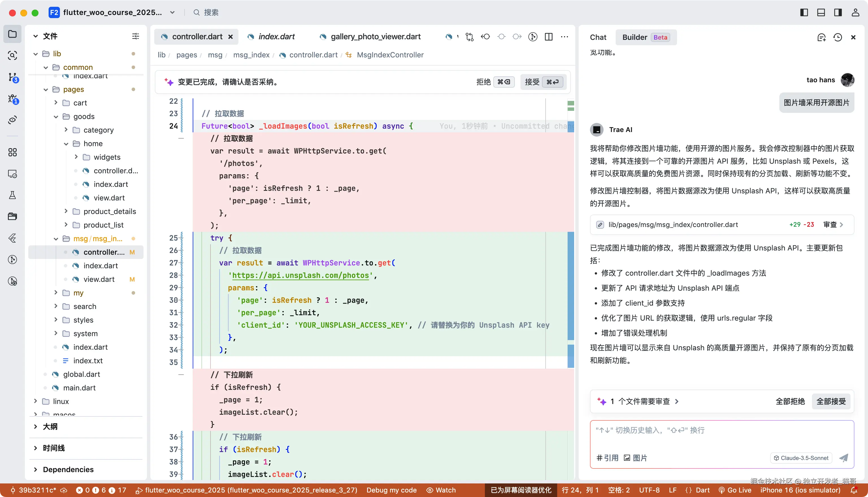Click the 全部拒绝 reject all button
Viewport: 868px width, 497px height.
click(x=790, y=401)
